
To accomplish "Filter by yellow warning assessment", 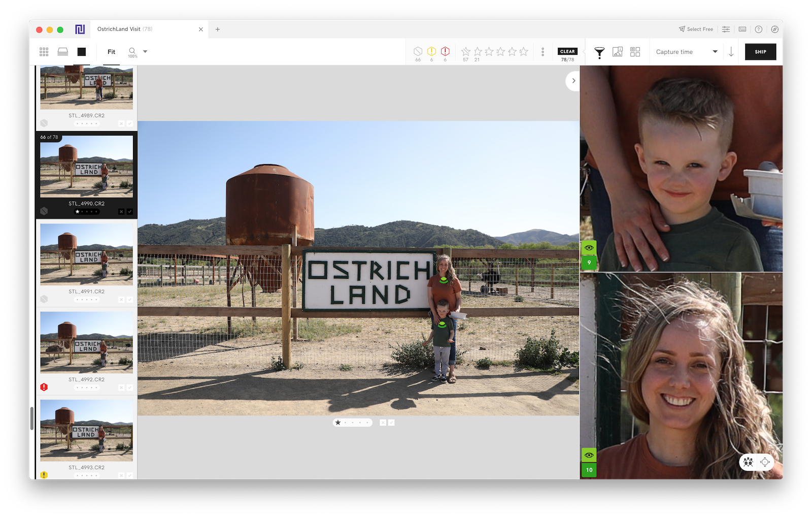I will tap(431, 53).
